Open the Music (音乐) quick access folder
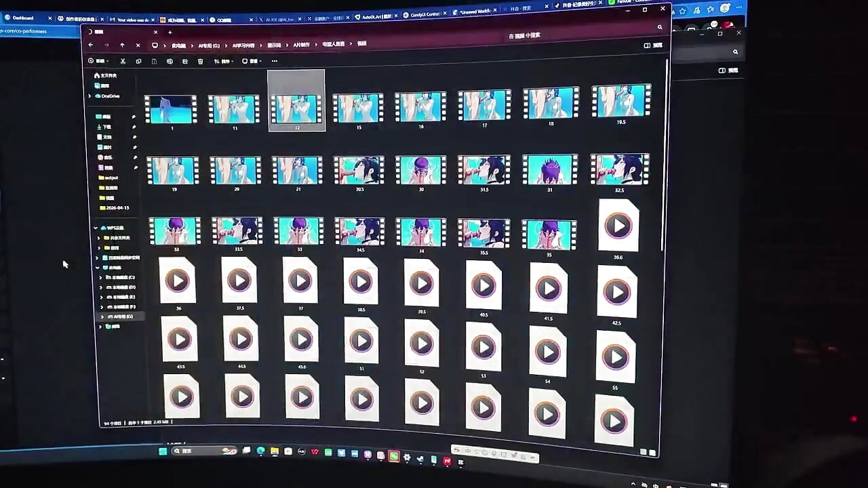 (105, 157)
